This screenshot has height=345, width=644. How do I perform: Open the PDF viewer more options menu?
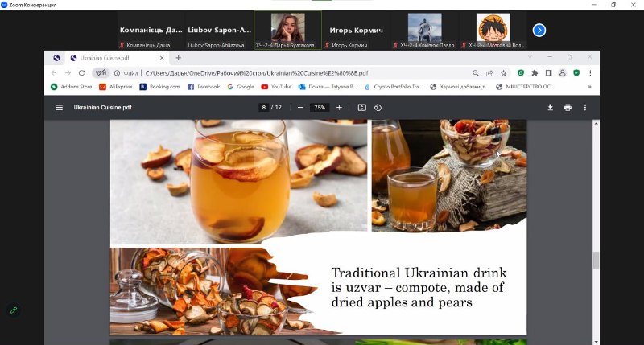585,107
